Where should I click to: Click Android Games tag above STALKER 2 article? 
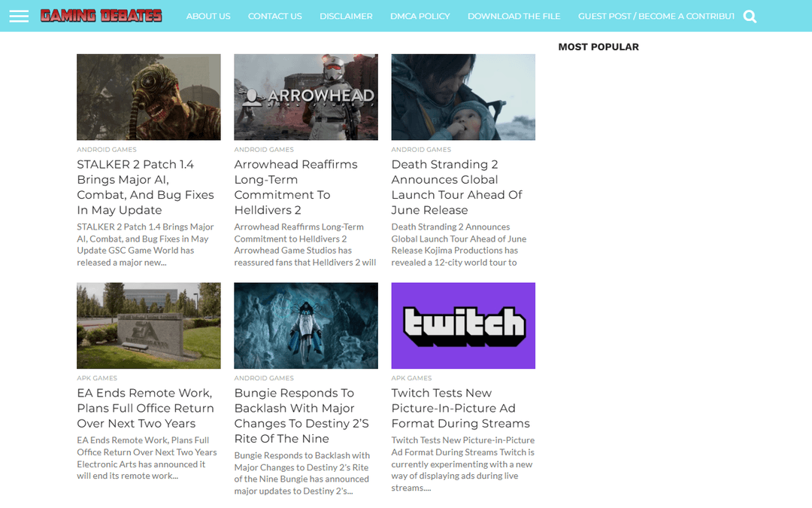[107, 149]
